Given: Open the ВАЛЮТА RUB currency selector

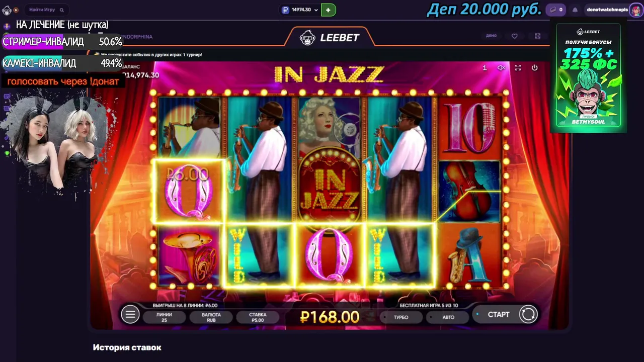Looking at the screenshot, I should pos(211,317).
